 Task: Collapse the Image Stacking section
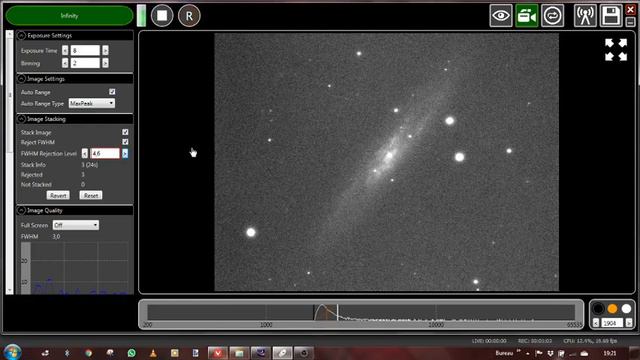point(22,119)
